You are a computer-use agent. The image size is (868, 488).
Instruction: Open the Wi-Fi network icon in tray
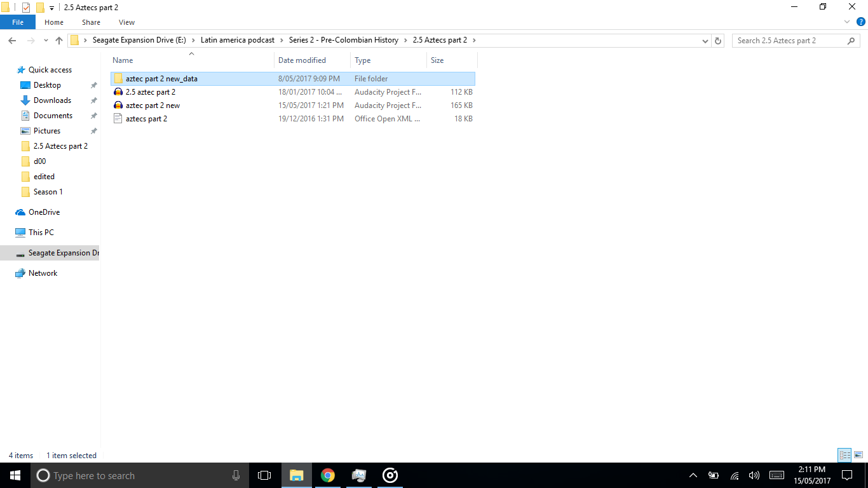pyautogui.click(x=734, y=475)
